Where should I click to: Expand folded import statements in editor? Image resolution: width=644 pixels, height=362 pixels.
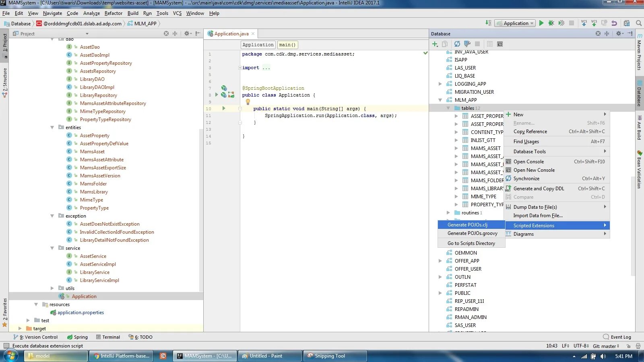(240, 68)
